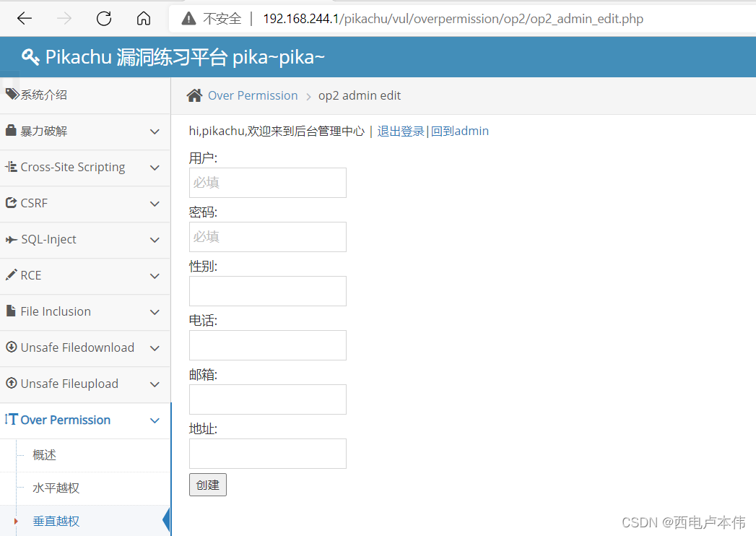The height and width of the screenshot is (536, 756).
Task: Open the SQL-Inject menu section
Action: (85, 241)
